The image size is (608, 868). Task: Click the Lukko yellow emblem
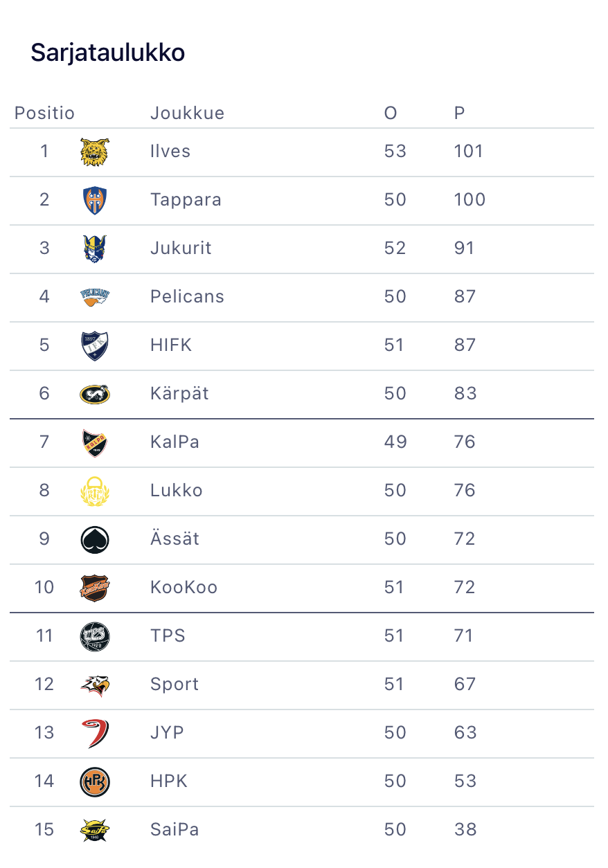click(95, 491)
